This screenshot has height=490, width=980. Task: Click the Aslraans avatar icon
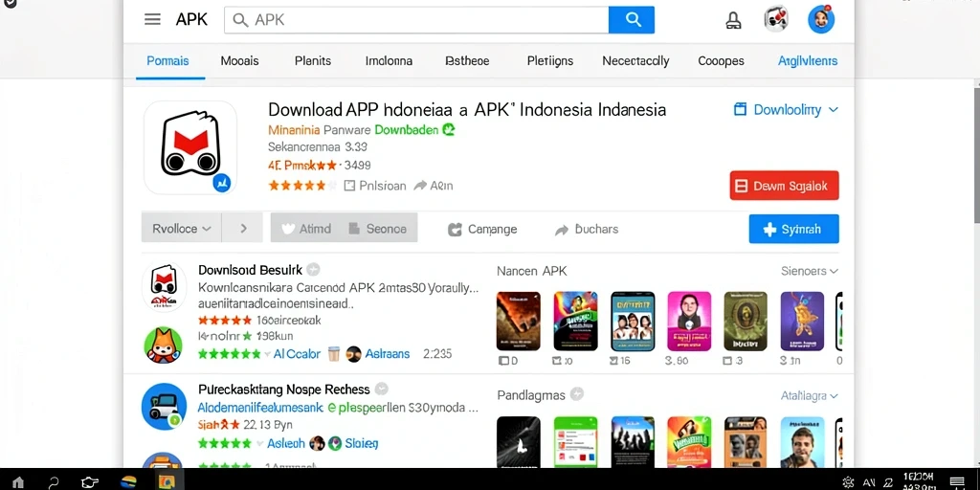(354, 354)
